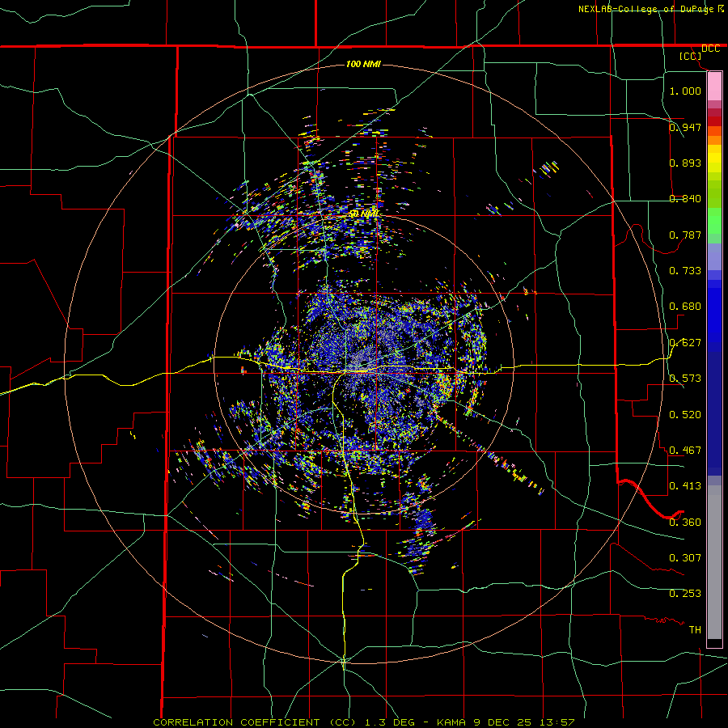
Task: Click the 100 NMI range ring label
Action: point(363,64)
